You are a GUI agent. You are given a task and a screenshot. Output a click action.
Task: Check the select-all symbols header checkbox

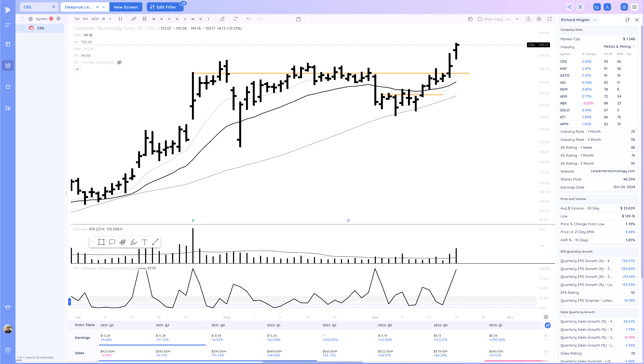[x=22, y=19]
